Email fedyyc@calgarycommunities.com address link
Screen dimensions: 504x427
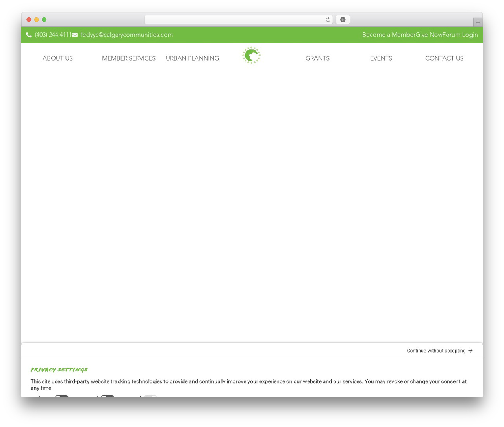(127, 35)
